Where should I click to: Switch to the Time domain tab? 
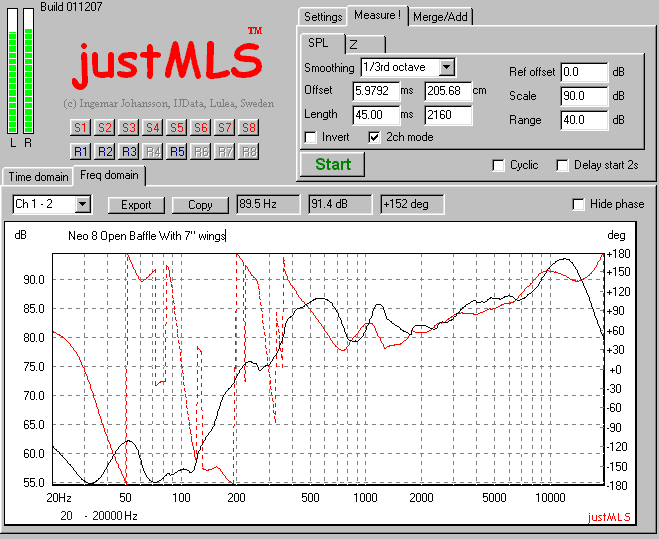(x=38, y=177)
